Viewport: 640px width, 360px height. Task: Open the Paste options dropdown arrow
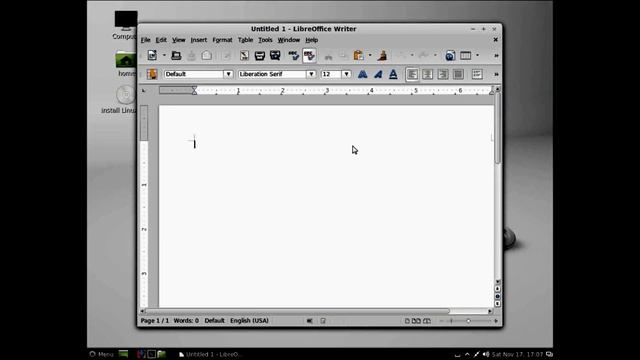pyautogui.click(x=370, y=55)
